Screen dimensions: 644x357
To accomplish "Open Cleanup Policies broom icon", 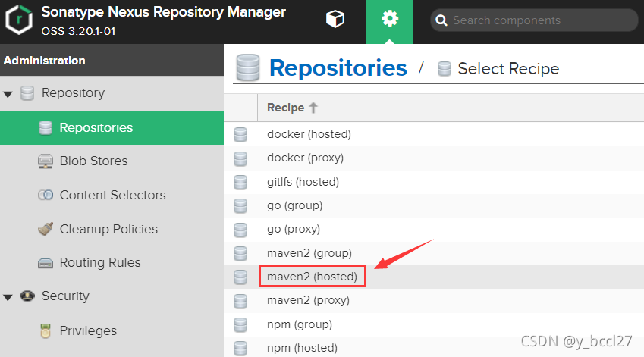I will (46, 229).
